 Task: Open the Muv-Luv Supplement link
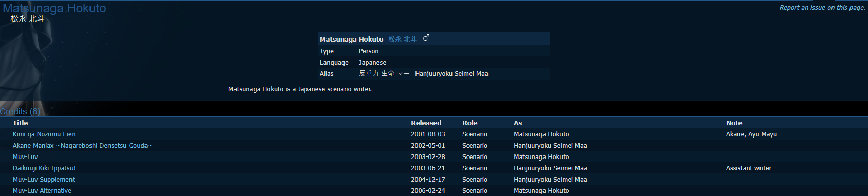(x=44, y=180)
